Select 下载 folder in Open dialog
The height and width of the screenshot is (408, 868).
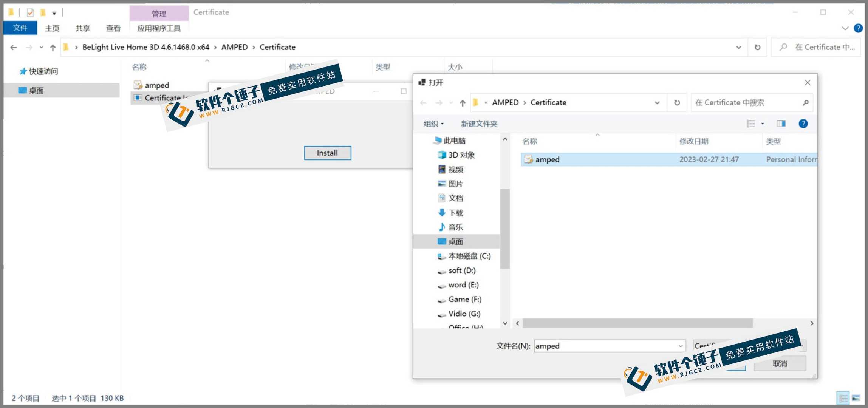coord(450,213)
